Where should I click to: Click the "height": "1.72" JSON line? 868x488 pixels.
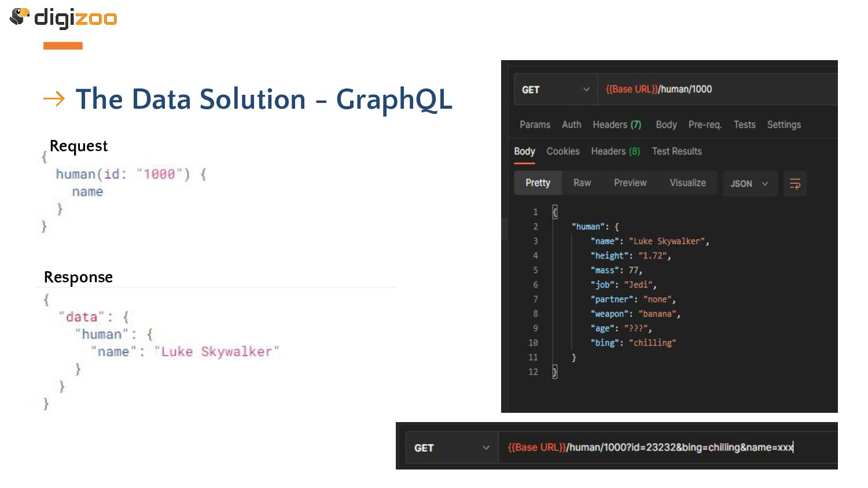[x=631, y=256]
